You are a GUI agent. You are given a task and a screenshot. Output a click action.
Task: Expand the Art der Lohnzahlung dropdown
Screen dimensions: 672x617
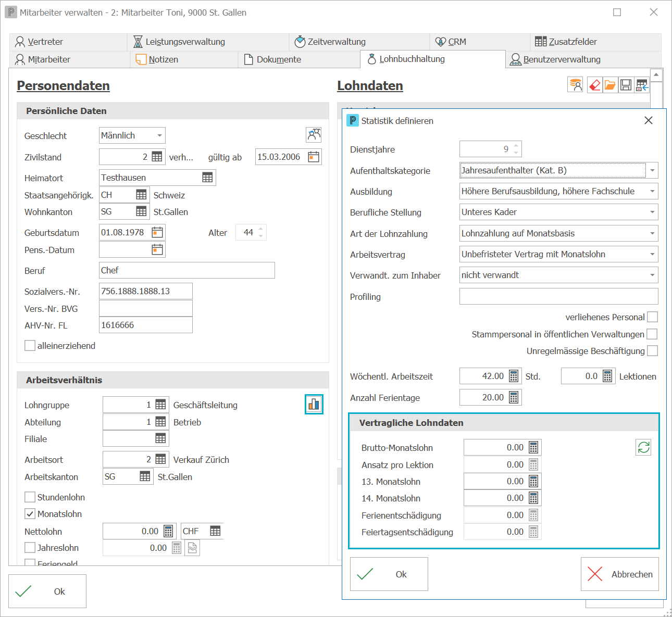652,233
